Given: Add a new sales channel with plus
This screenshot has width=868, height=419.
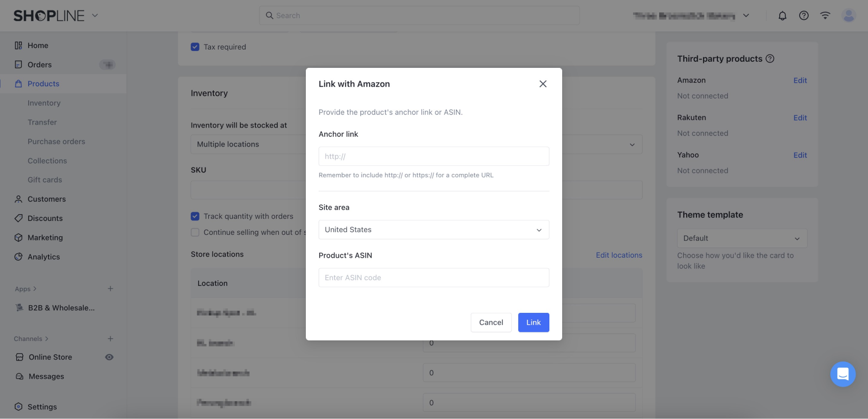Looking at the screenshot, I should (x=110, y=339).
